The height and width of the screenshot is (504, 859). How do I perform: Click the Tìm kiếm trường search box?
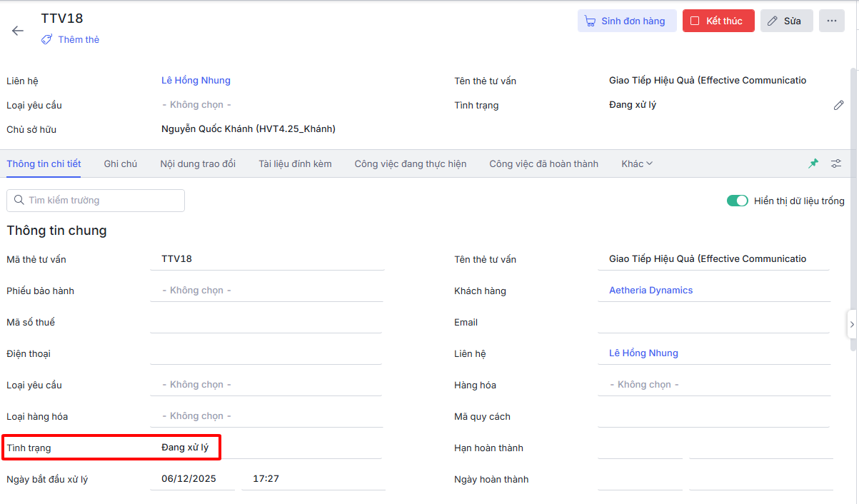click(x=96, y=201)
